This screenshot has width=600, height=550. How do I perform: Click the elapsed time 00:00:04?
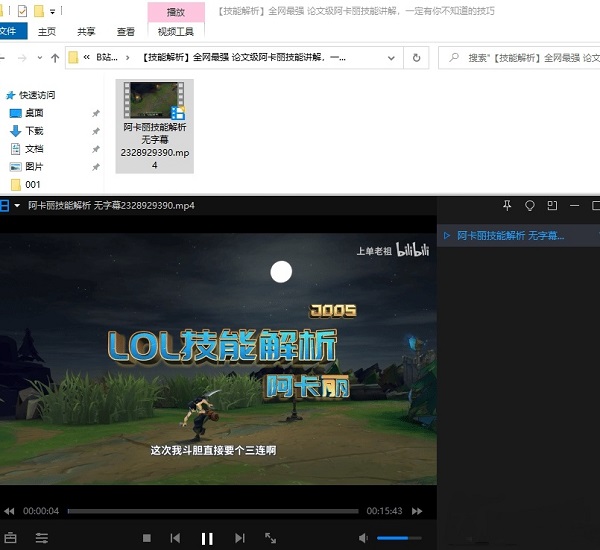tap(41, 511)
